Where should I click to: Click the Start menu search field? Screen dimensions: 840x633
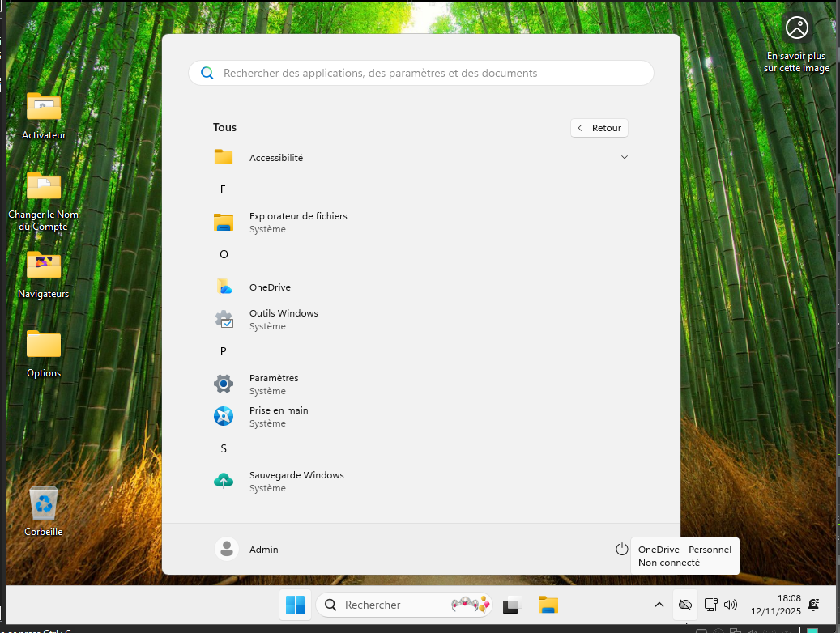pyautogui.click(x=421, y=73)
